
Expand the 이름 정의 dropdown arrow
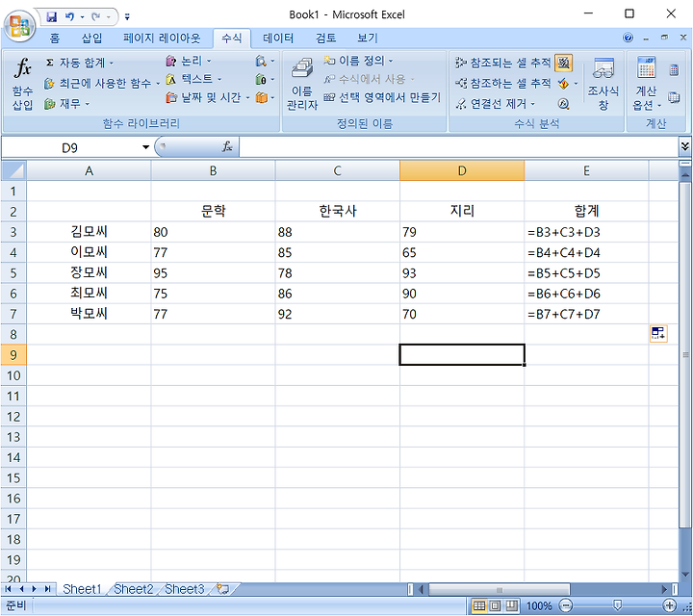[x=391, y=61]
